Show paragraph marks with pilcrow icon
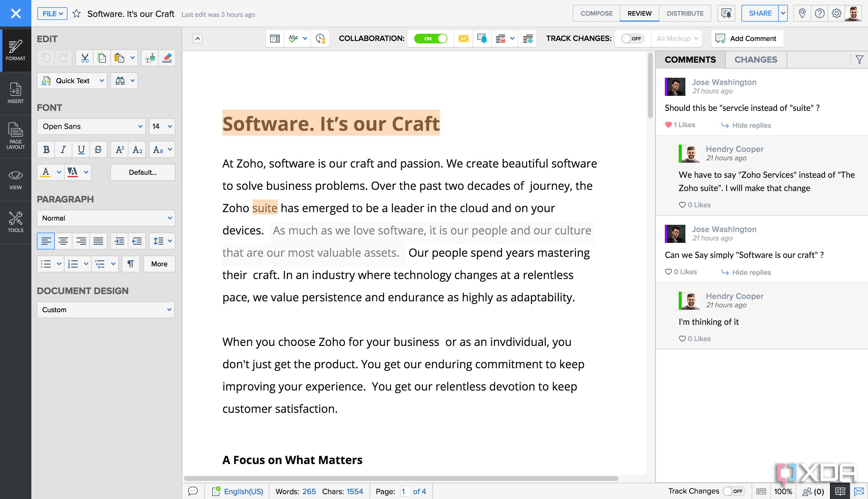The image size is (868, 499). coord(131,264)
